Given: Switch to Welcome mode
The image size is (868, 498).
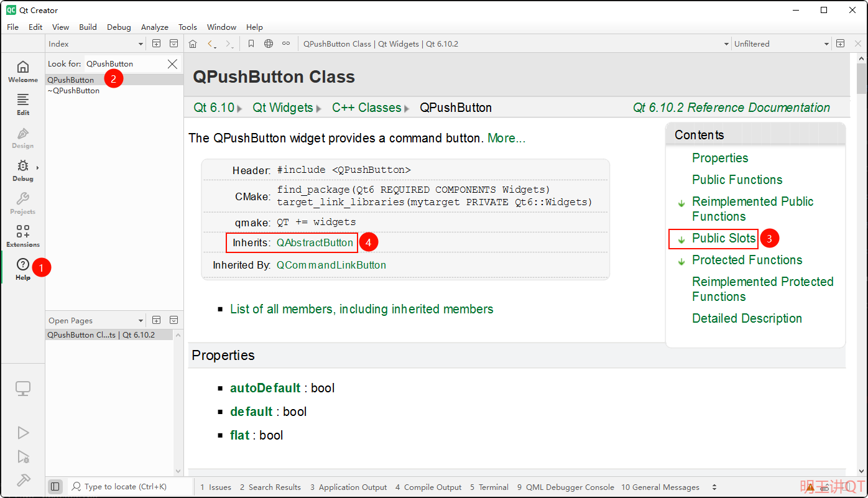Looking at the screenshot, I should point(22,70).
